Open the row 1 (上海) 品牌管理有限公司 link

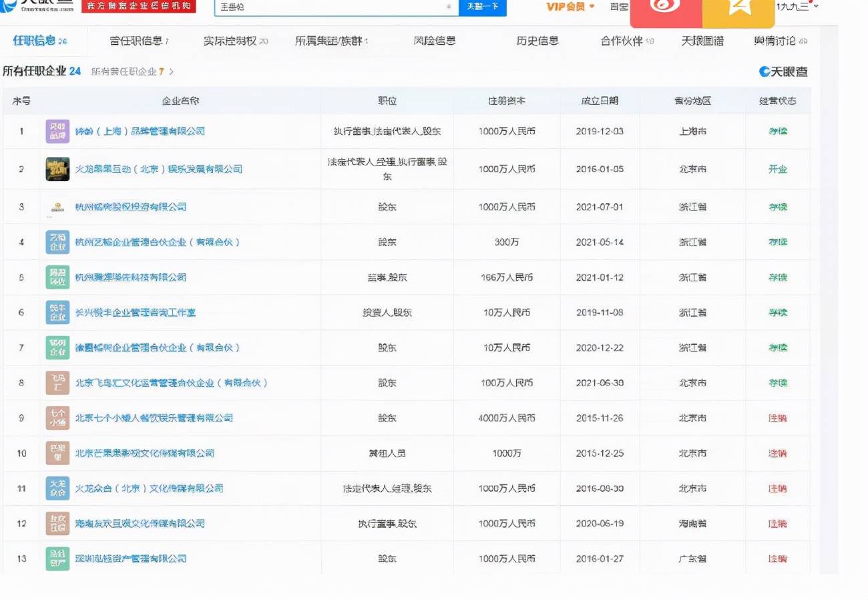[140, 131]
